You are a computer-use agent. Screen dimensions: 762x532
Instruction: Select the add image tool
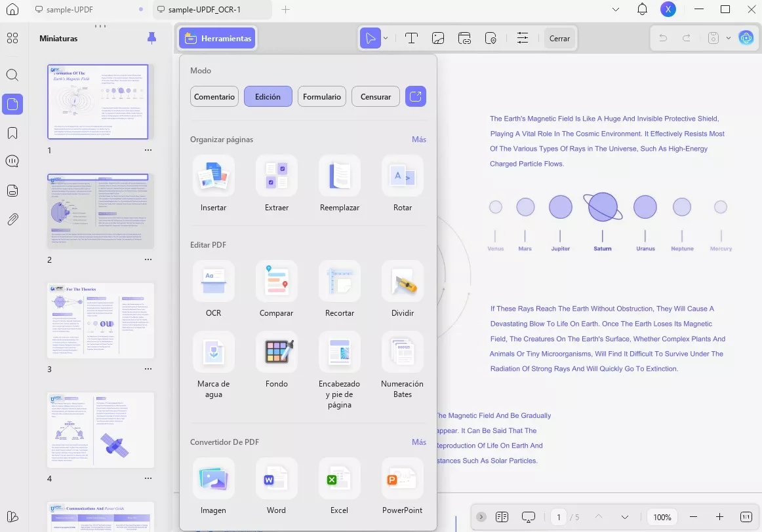click(x=438, y=39)
